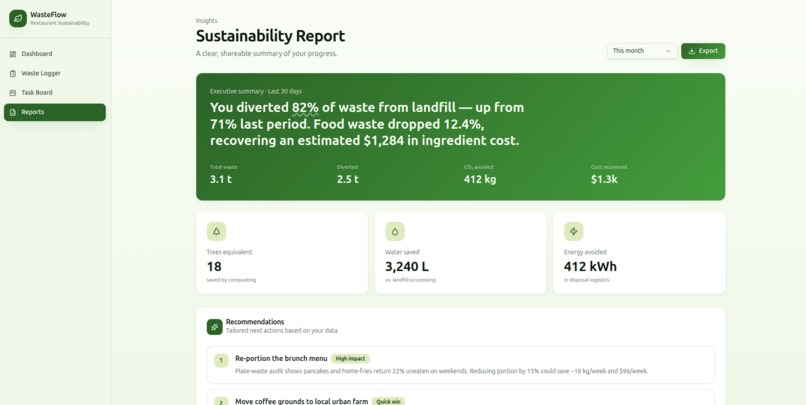The width and height of the screenshot is (806, 405).
Task: Click the Task Board icon in sidebar
Action: pyautogui.click(x=13, y=93)
